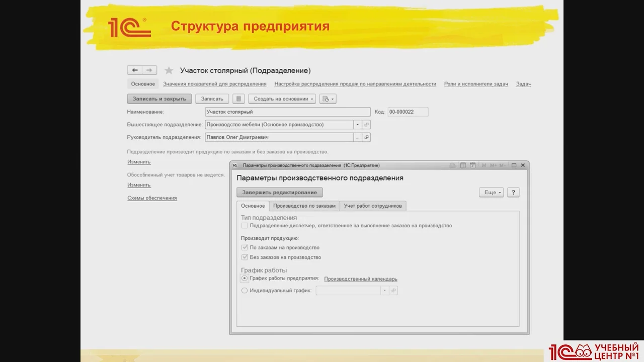644x362 pixels.
Task: Open the Основное section of the department form
Action: pos(143,84)
